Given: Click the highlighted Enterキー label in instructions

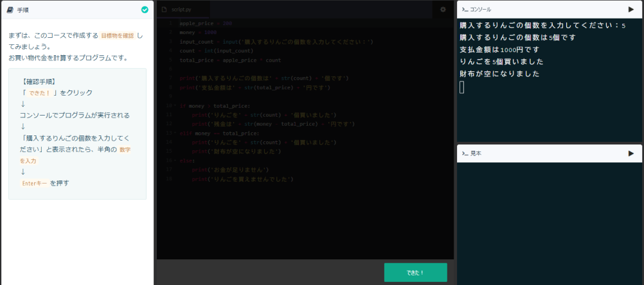Looking at the screenshot, I should [34, 183].
